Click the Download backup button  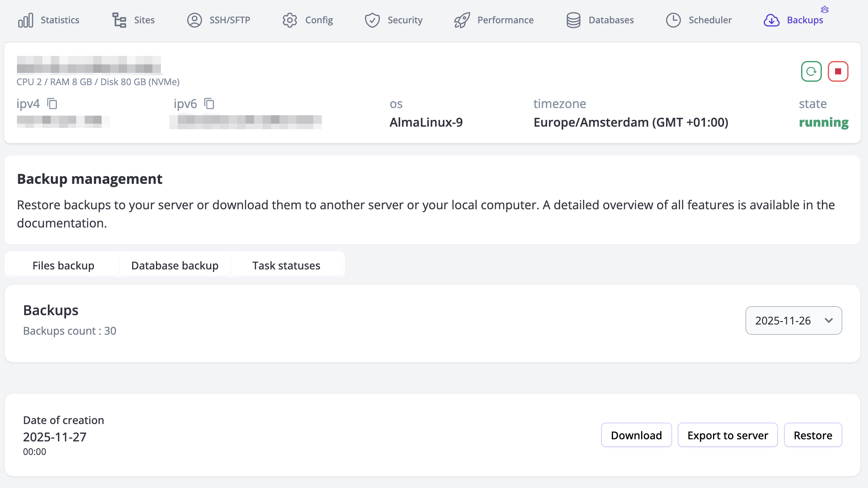[636, 435]
